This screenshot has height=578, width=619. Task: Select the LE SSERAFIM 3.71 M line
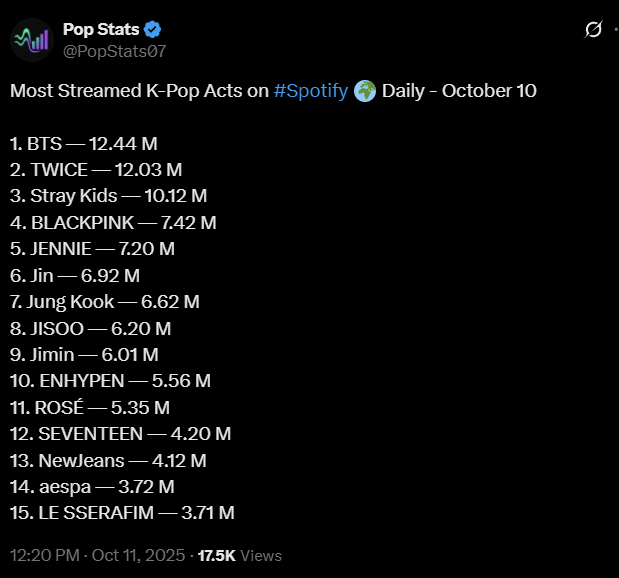click(x=122, y=513)
